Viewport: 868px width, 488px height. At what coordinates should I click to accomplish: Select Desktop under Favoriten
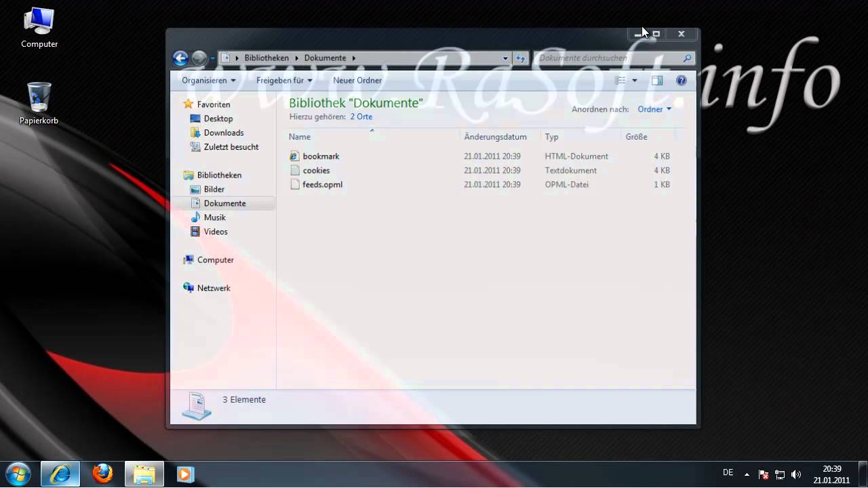(x=218, y=119)
